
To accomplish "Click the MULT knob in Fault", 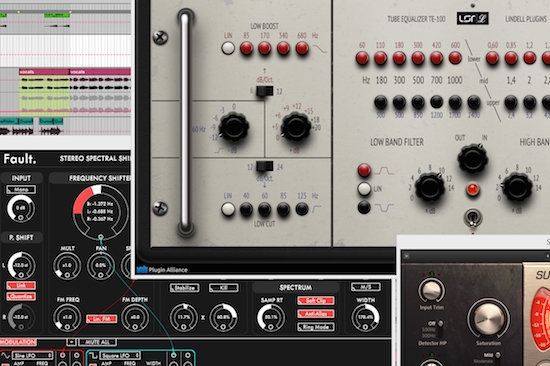I will pos(67,265).
